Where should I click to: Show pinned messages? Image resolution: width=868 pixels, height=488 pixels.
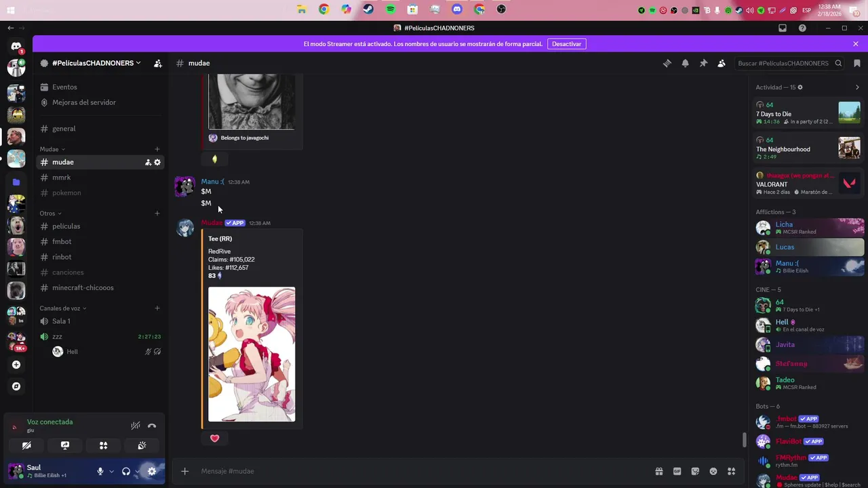pos(703,63)
